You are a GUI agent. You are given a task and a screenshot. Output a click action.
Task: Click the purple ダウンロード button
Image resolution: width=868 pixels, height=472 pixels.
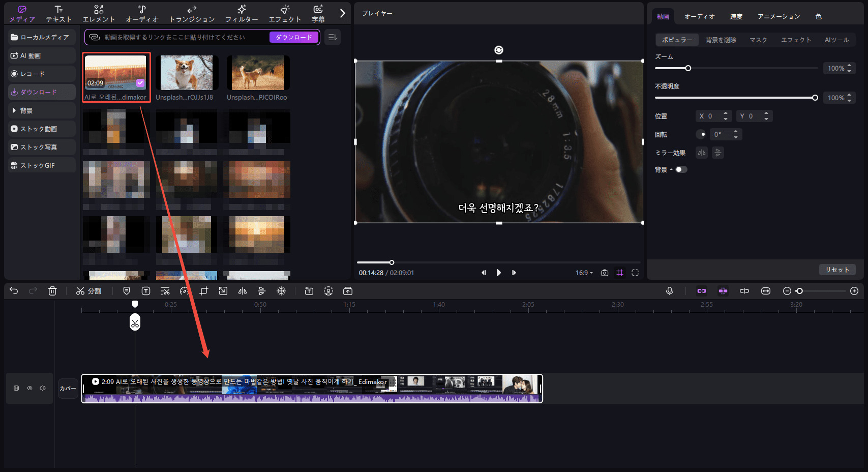coord(294,37)
